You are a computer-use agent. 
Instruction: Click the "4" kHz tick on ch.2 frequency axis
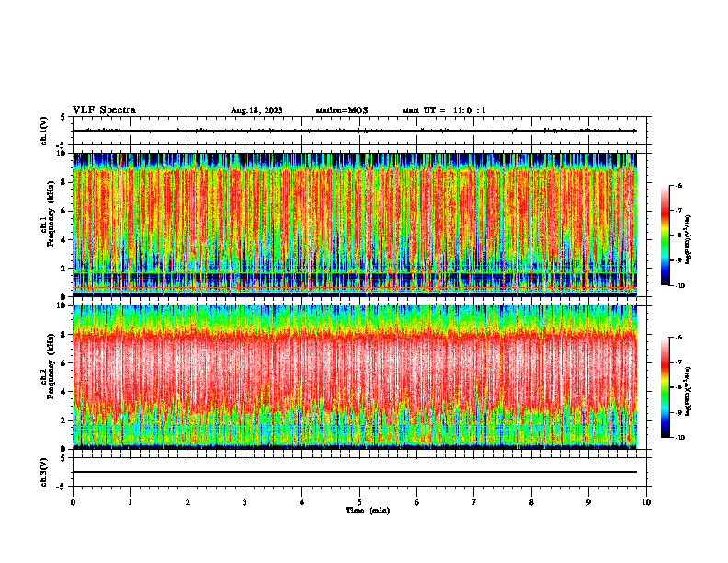[64, 392]
